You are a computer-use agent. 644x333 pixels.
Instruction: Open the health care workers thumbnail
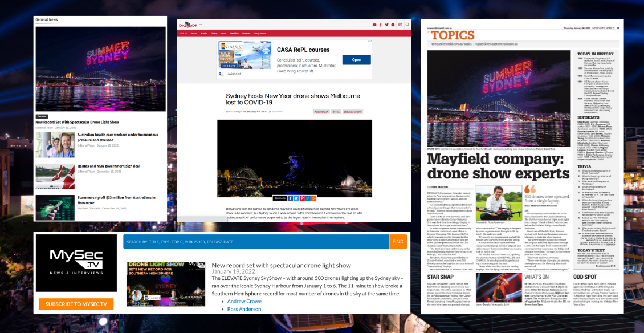click(x=55, y=145)
